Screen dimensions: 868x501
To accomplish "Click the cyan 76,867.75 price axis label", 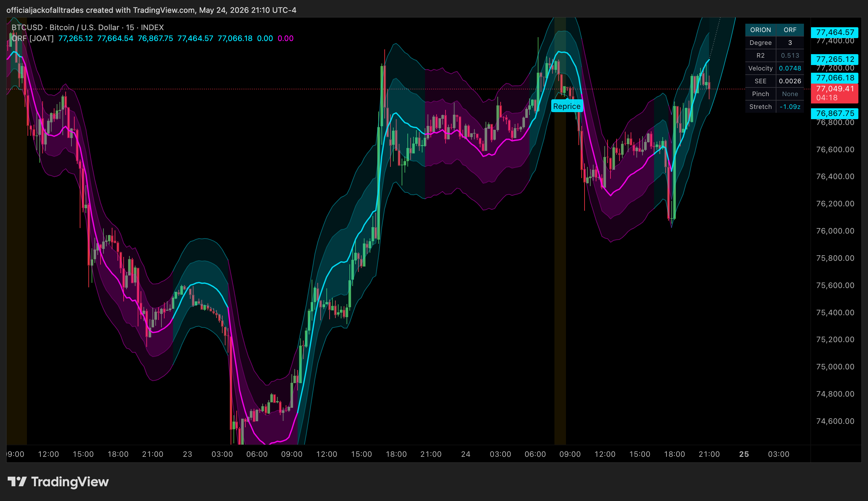I will pyautogui.click(x=835, y=113).
